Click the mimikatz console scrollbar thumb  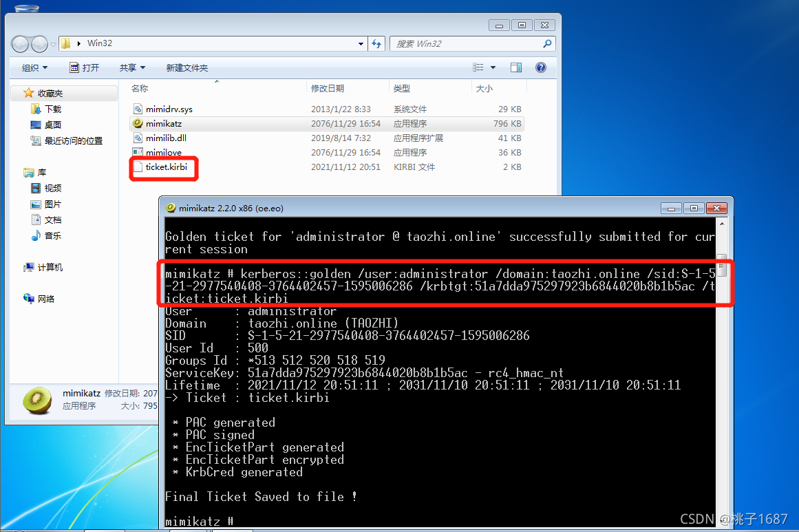point(722,266)
